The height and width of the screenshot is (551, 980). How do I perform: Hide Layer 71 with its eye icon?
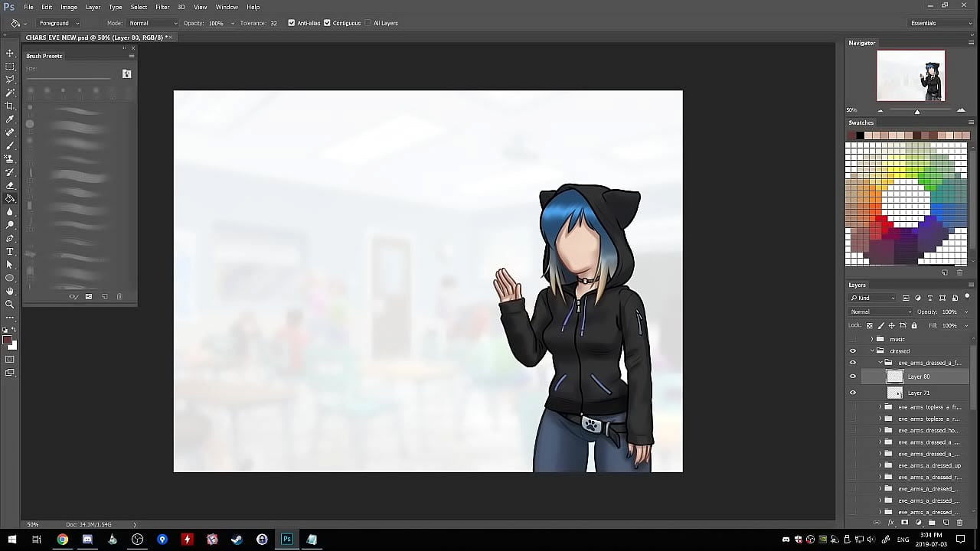click(853, 393)
